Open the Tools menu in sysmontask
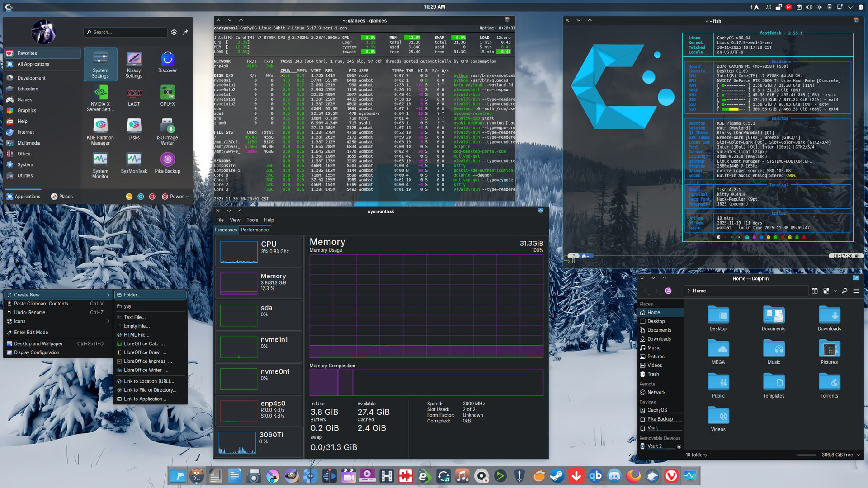The width and height of the screenshot is (868, 488). coord(252,220)
